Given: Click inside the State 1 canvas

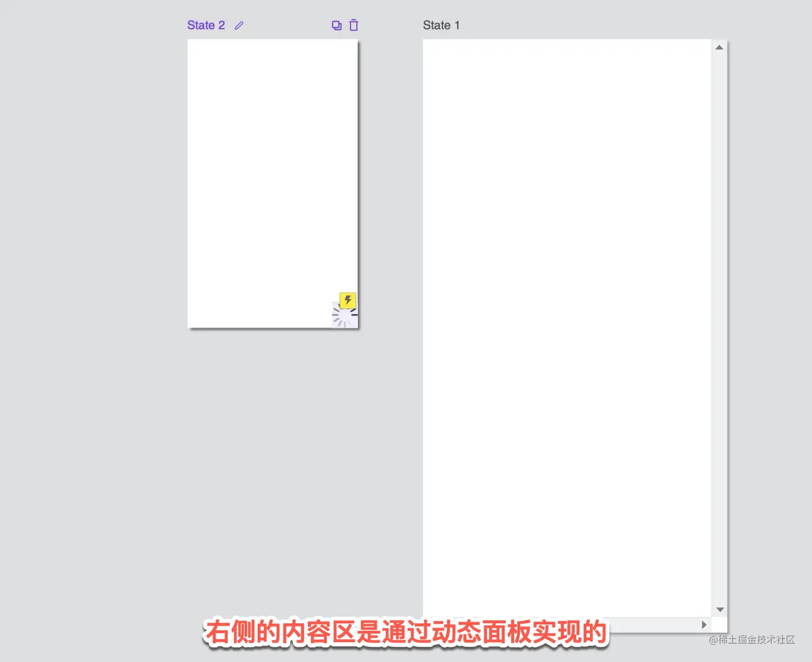Looking at the screenshot, I should (567, 328).
